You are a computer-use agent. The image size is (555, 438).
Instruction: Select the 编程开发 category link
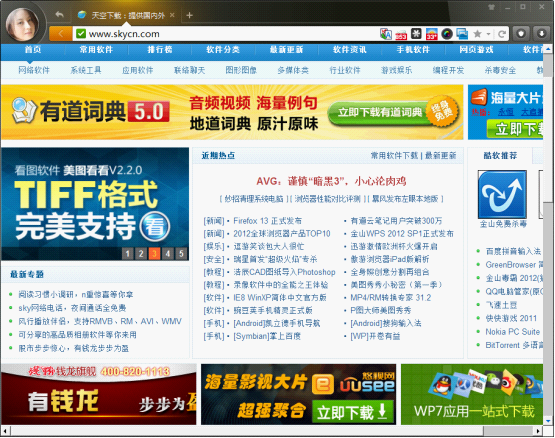tap(448, 70)
